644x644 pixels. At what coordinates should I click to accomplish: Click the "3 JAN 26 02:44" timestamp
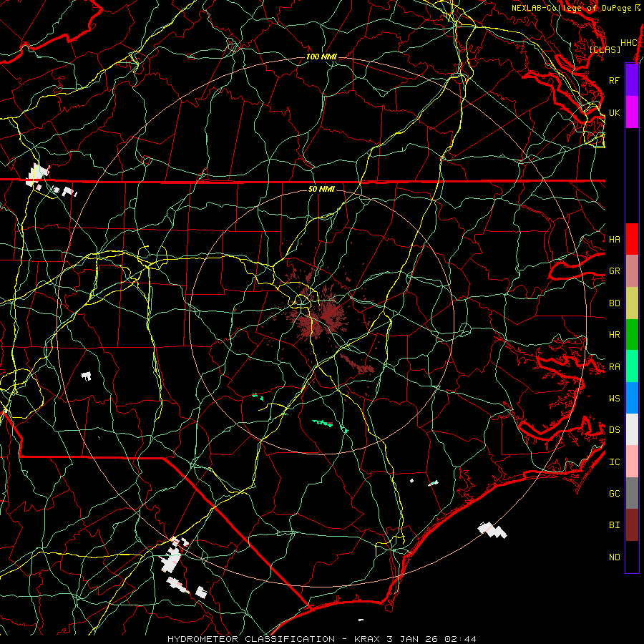(431, 639)
